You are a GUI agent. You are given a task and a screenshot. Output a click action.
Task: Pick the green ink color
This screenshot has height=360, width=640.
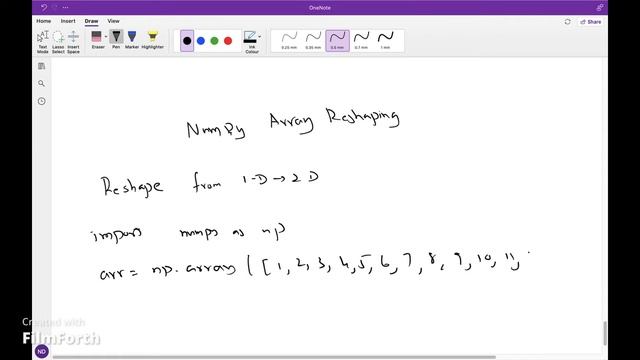[214, 41]
